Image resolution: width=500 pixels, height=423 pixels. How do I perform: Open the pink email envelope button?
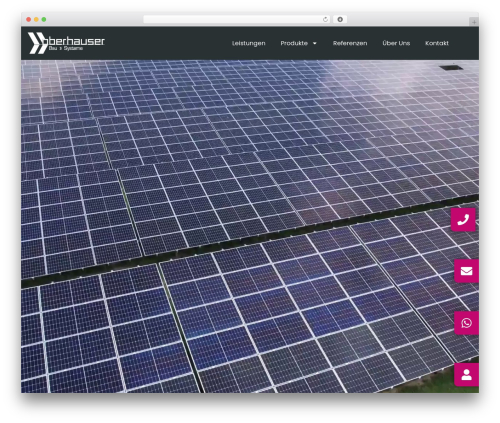pos(466,271)
